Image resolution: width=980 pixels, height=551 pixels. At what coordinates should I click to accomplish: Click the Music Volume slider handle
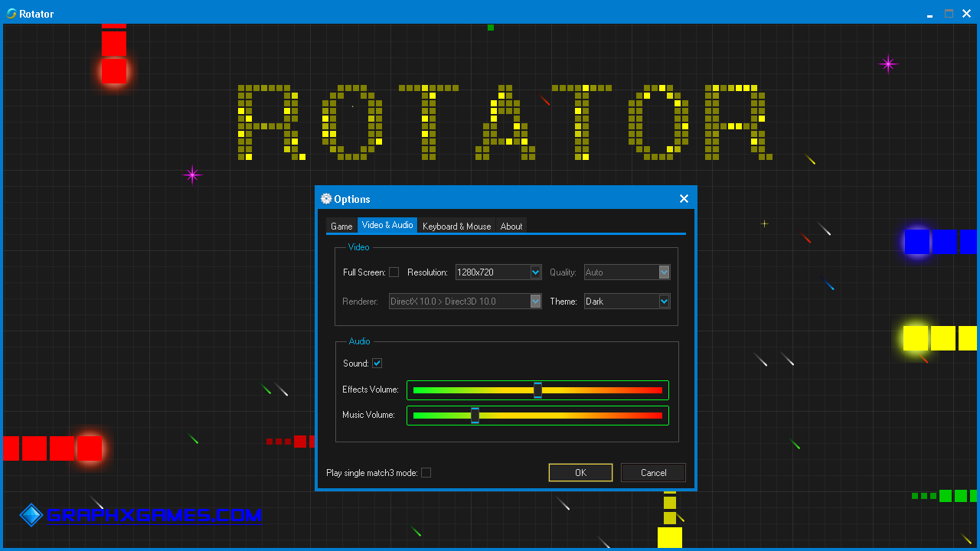point(475,416)
